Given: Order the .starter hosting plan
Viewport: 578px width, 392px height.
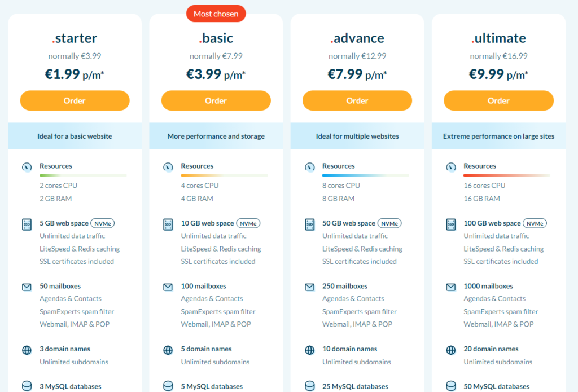Looking at the screenshot, I should (75, 100).
